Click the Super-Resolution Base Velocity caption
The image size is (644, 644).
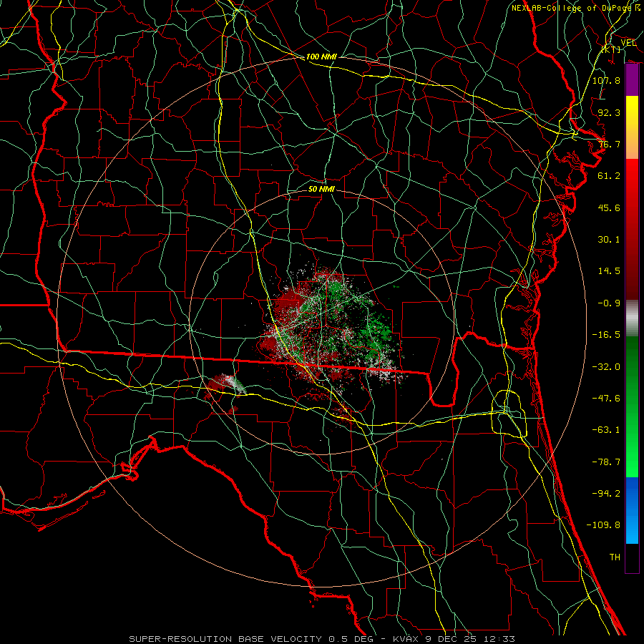point(321,639)
